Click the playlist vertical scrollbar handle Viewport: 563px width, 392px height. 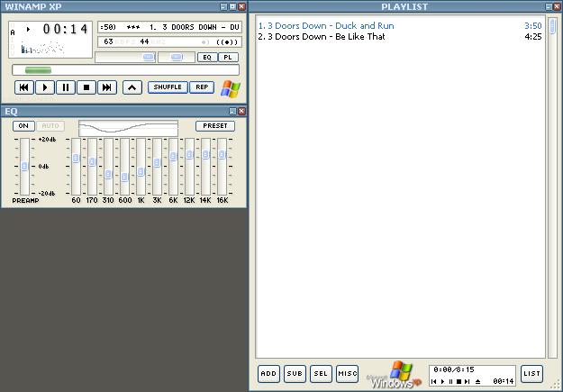point(552,26)
